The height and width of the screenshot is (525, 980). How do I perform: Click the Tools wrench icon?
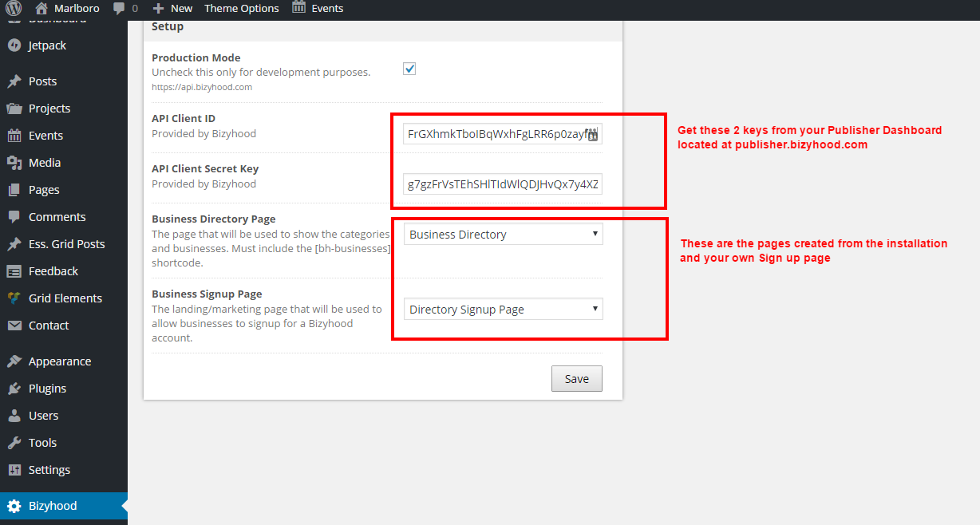[14, 443]
